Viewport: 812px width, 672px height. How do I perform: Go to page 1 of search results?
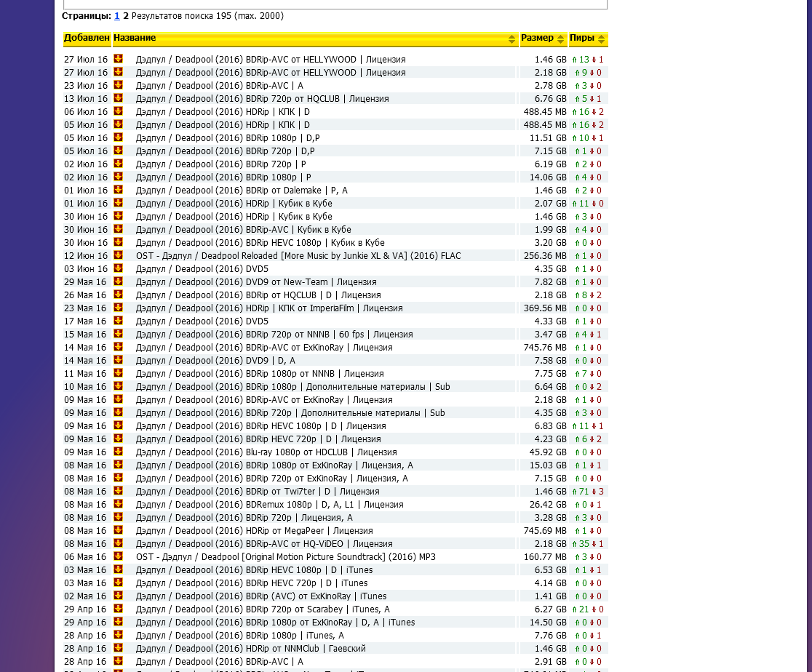click(x=117, y=16)
